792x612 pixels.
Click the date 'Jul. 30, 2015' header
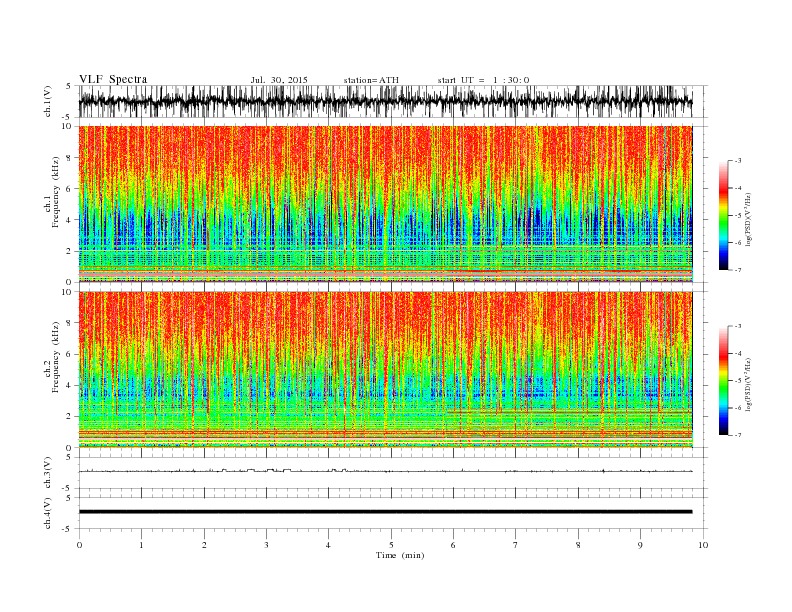coord(279,80)
